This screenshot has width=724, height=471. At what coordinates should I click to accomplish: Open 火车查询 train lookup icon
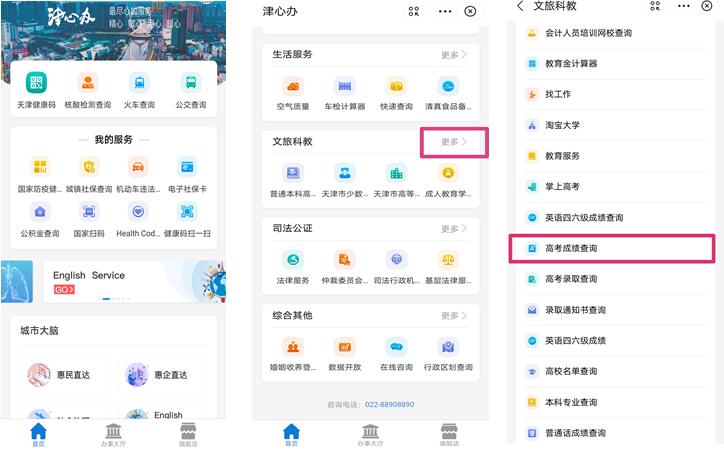click(139, 84)
